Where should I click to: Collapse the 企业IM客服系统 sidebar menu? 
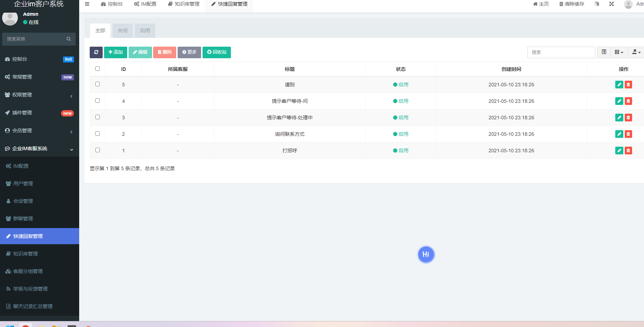click(40, 149)
